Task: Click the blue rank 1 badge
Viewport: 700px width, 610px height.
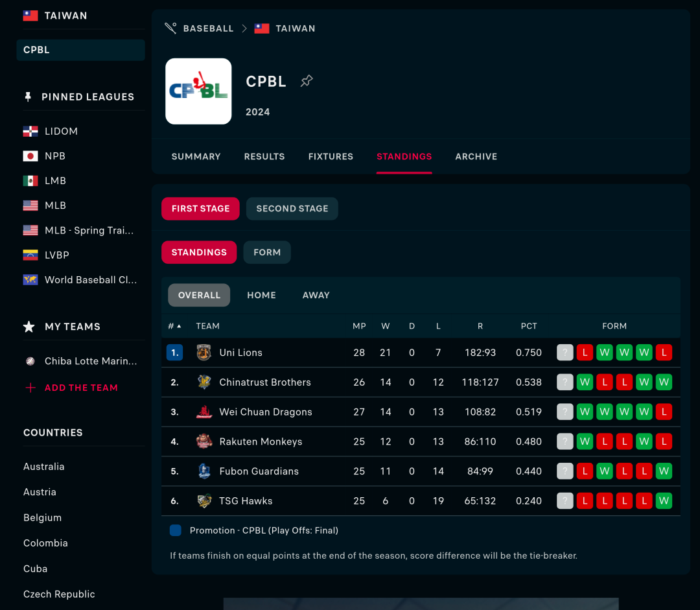Action: (x=174, y=353)
